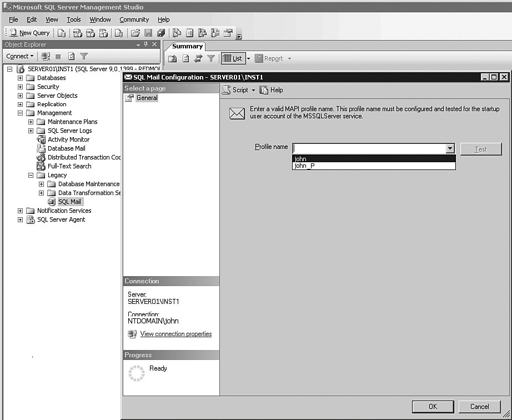Open the main toolbar options overflow arrow

pos(239,36)
